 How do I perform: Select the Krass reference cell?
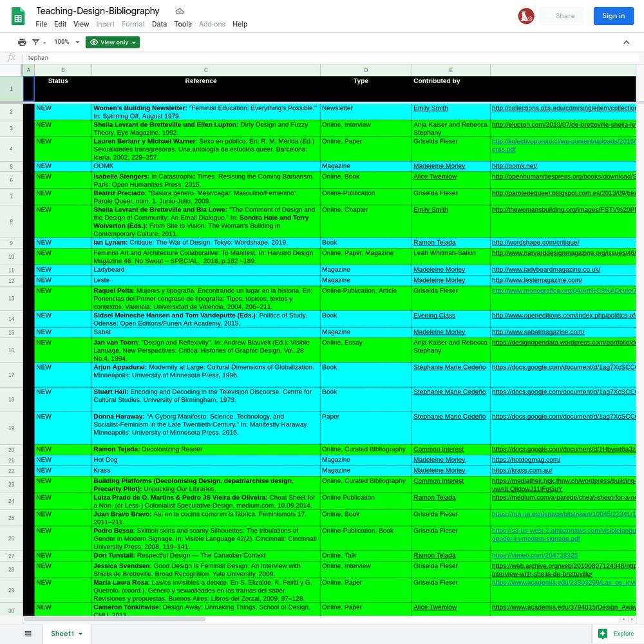coord(206,471)
